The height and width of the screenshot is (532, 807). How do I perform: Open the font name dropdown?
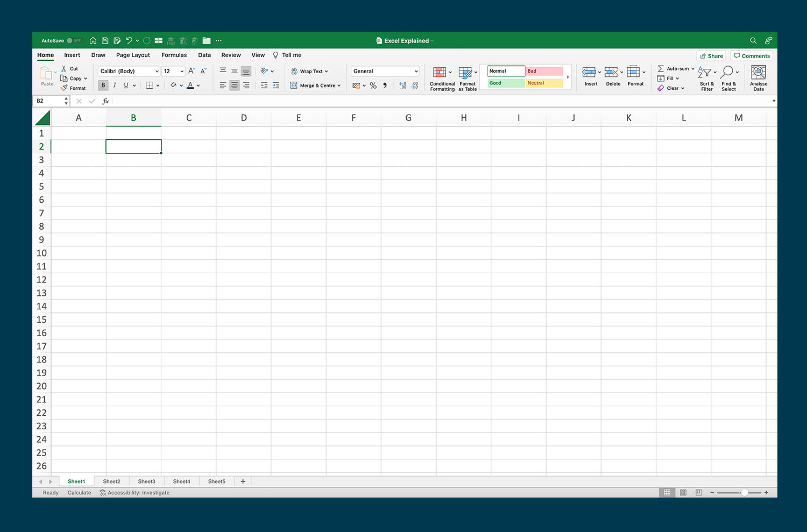tap(128, 70)
